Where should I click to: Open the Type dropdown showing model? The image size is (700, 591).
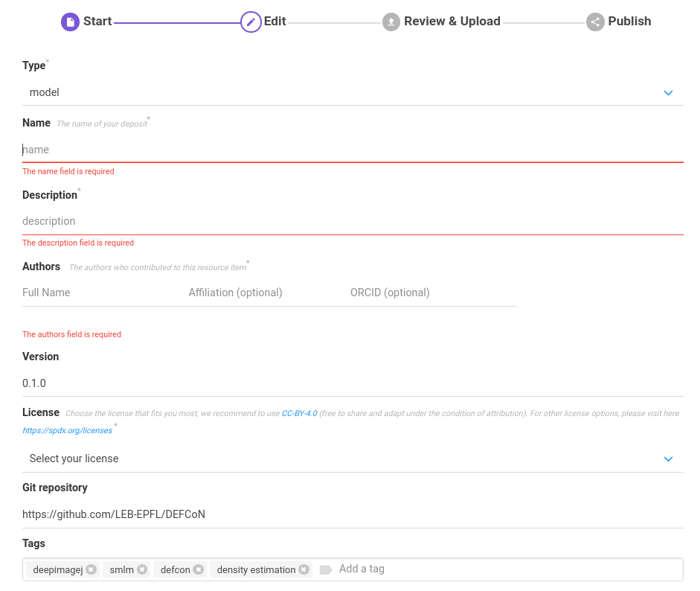[x=353, y=92]
